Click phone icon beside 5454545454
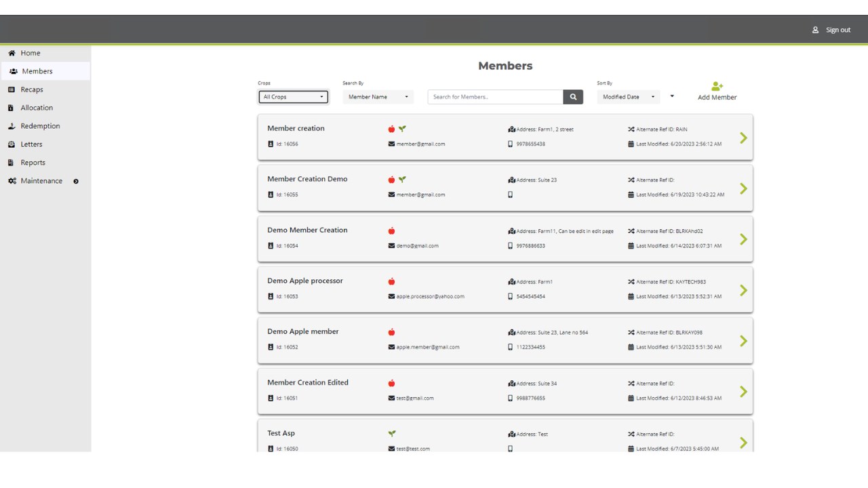 pyautogui.click(x=511, y=296)
